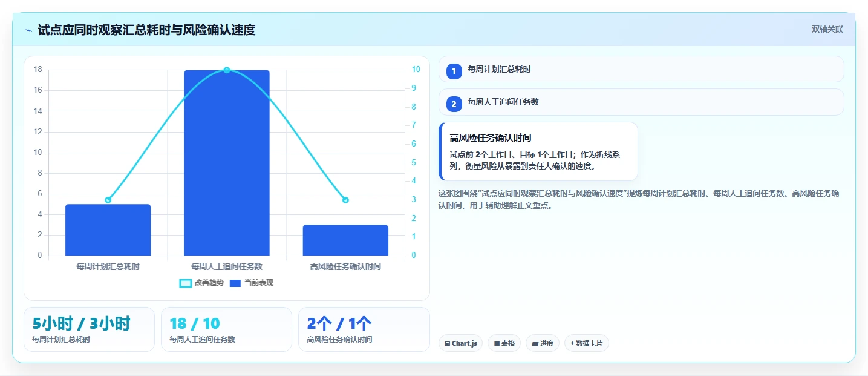The width and height of the screenshot is (868, 376).
Task: Expand list item 每周计划汇总耗时 beside badge 1
Action: [x=641, y=69]
